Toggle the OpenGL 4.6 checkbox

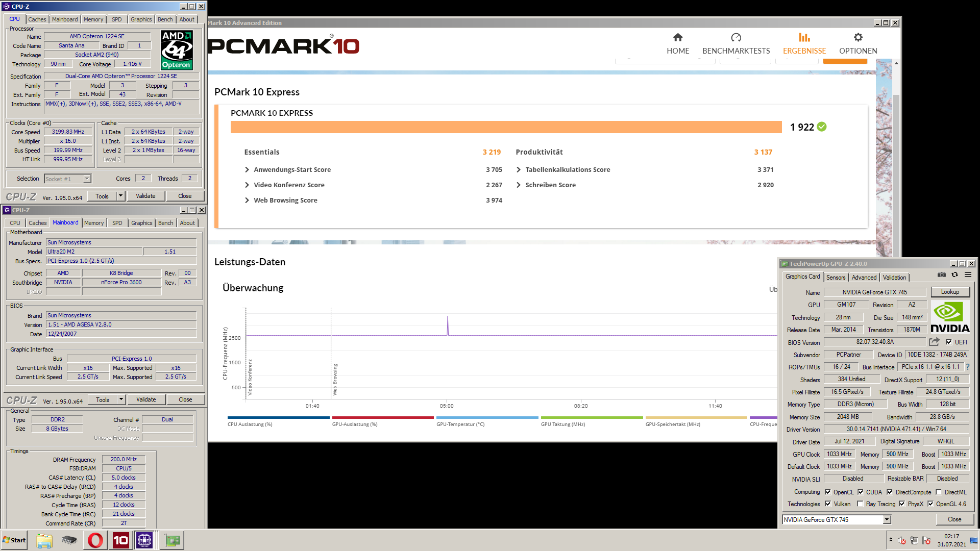pyautogui.click(x=930, y=504)
